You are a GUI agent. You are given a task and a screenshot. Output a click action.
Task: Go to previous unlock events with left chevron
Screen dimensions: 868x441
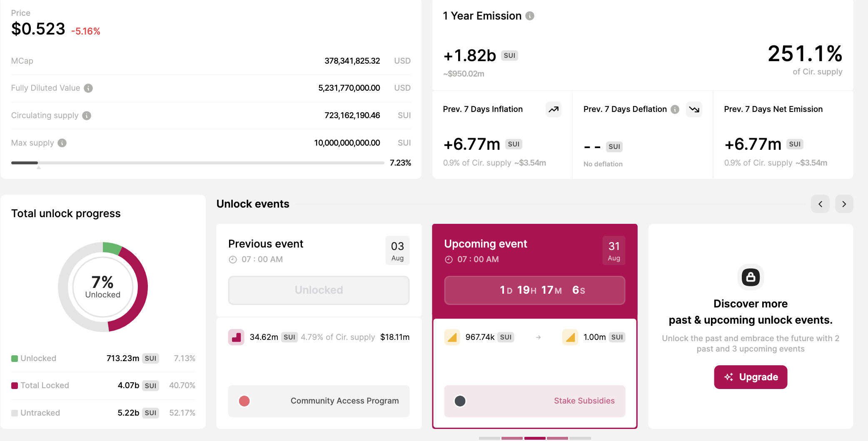[x=820, y=204]
